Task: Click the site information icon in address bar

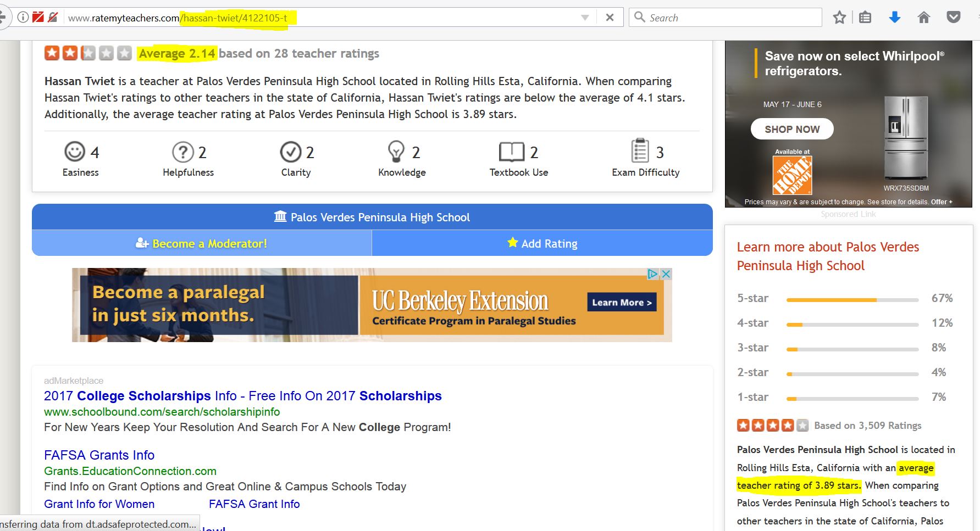Action: pyautogui.click(x=23, y=18)
